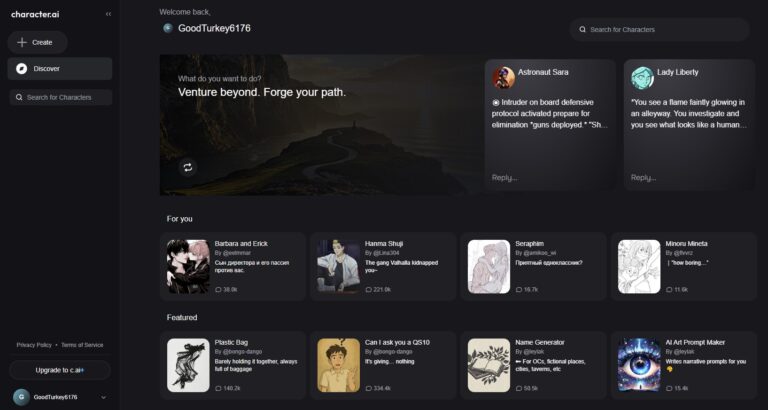This screenshot has height=410, width=768.
Task: Open the Barbara and Erick character thumbnail
Action: pyautogui.click(x=188, y=266)
